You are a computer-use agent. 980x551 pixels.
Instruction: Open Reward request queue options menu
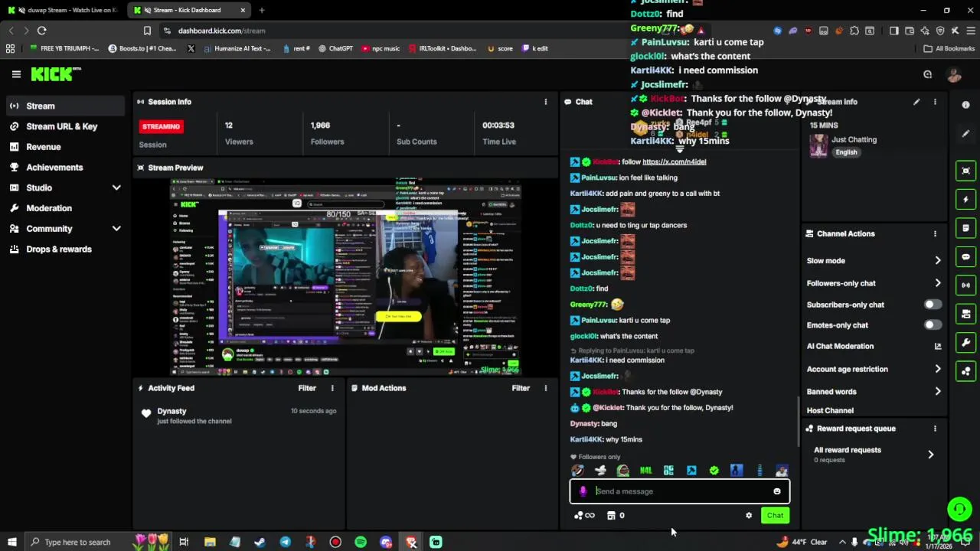[x=935, y=429]
